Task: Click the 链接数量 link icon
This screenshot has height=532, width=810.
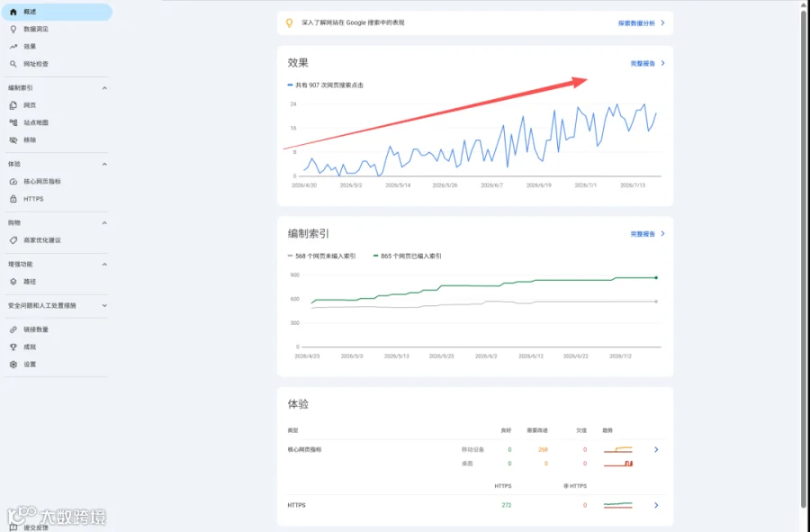Action: point(13,329)
